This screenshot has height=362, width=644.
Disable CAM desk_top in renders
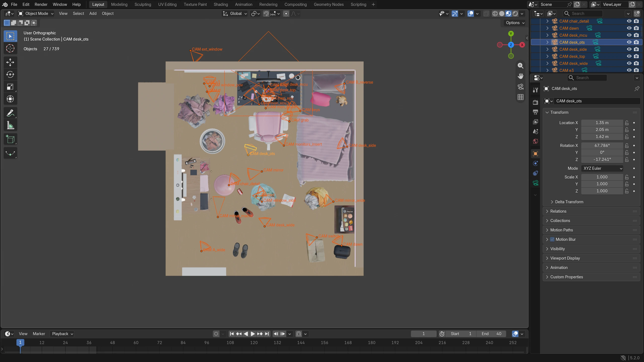(x=636, y=56)
